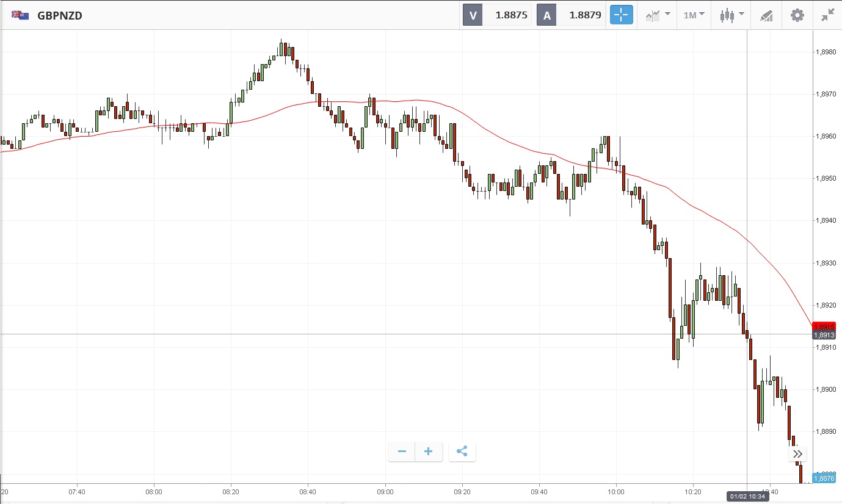The width and height of the screenshot is (842, 504).
Task: Click the V sell price 1.8875 button
Action: click(x=496, y=15)
